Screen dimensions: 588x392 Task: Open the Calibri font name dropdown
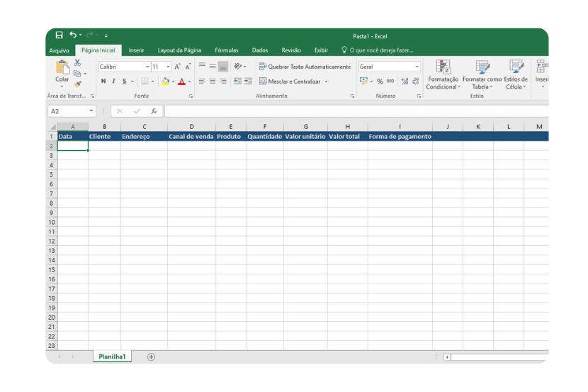coord(147,67)
